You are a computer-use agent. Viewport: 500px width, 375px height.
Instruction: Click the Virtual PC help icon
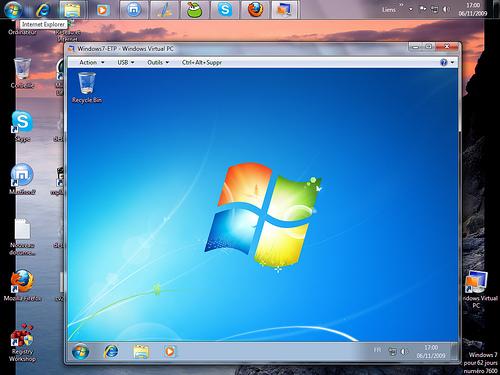tap(443, 62)
